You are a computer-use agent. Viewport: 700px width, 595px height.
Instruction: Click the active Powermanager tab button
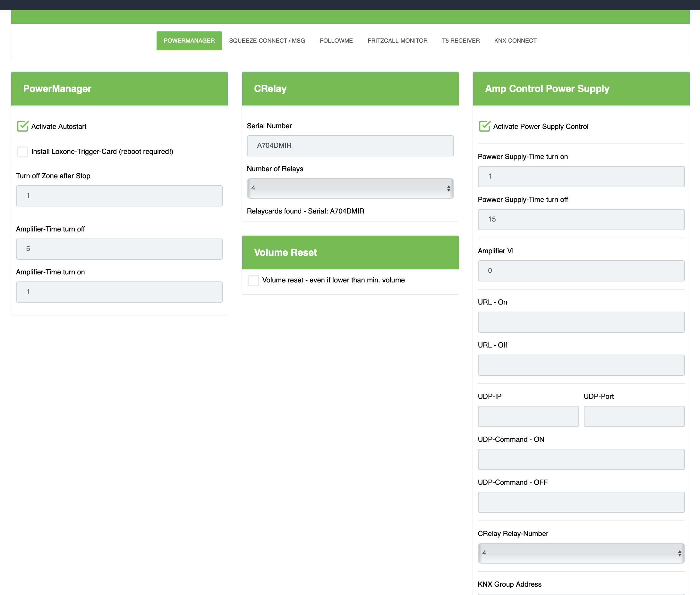click(x=189, y=41)
